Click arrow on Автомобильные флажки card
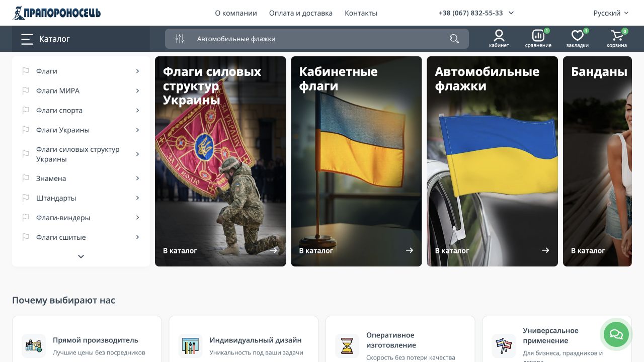 coord(545,250)
